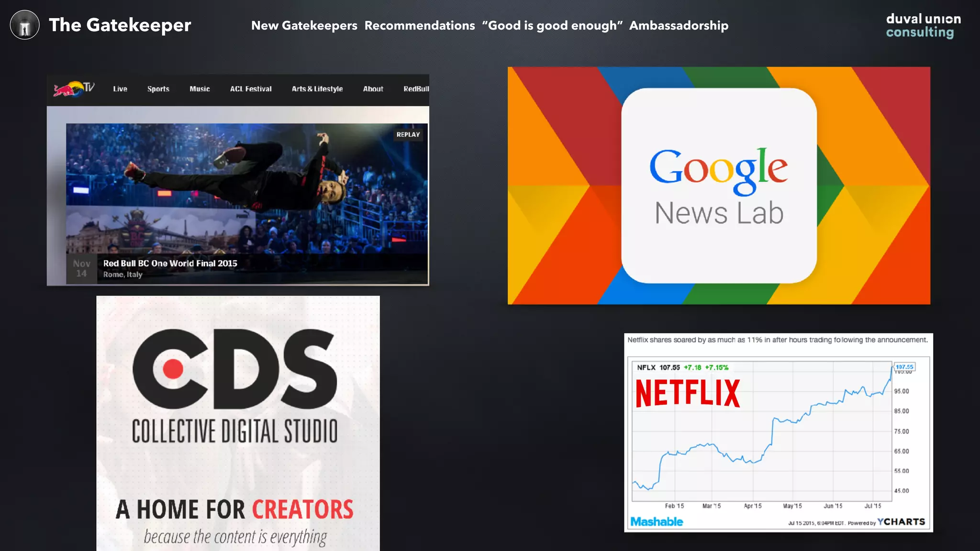This screenshot has width=980, height=551.
Task: Click the red NETFLIX logo
Action: pos(688,393)
